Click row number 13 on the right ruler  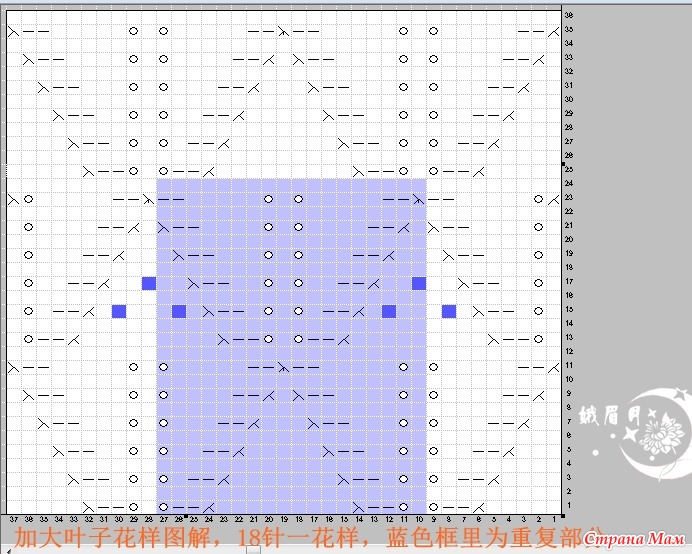point(569,337)
